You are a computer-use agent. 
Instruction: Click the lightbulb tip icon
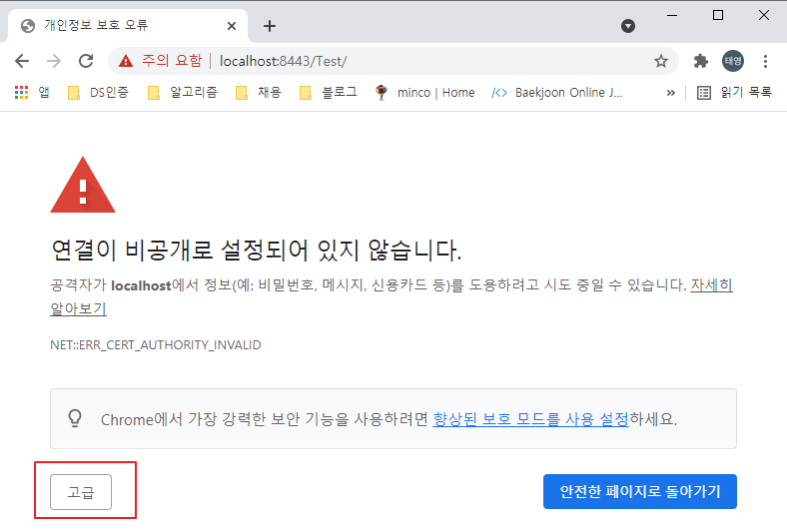[x=75, y=418]
